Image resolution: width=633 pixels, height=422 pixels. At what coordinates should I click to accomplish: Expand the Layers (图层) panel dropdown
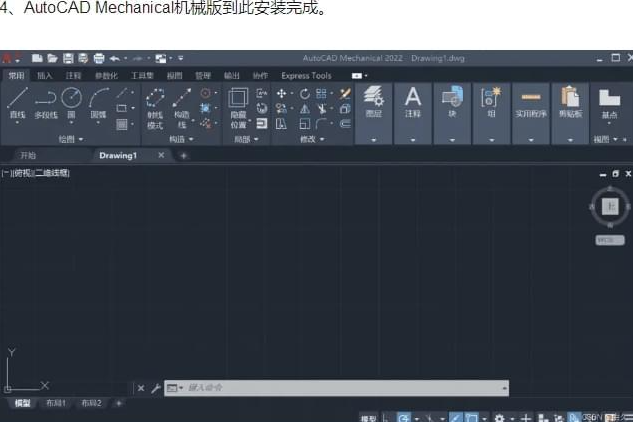click(373, 140)
